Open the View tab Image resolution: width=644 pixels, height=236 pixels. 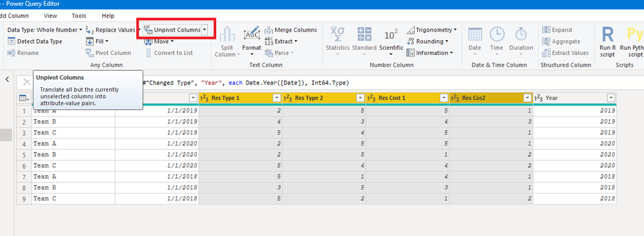point(50,16)
